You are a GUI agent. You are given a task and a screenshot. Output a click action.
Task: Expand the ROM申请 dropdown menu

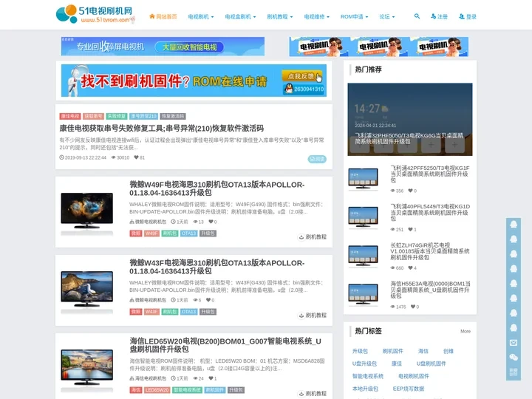354,16
